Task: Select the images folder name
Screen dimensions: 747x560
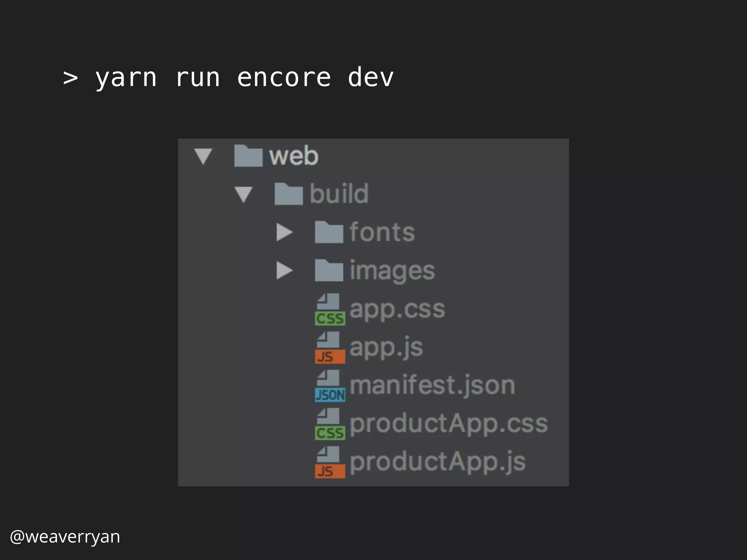Action: coord(392,271)
